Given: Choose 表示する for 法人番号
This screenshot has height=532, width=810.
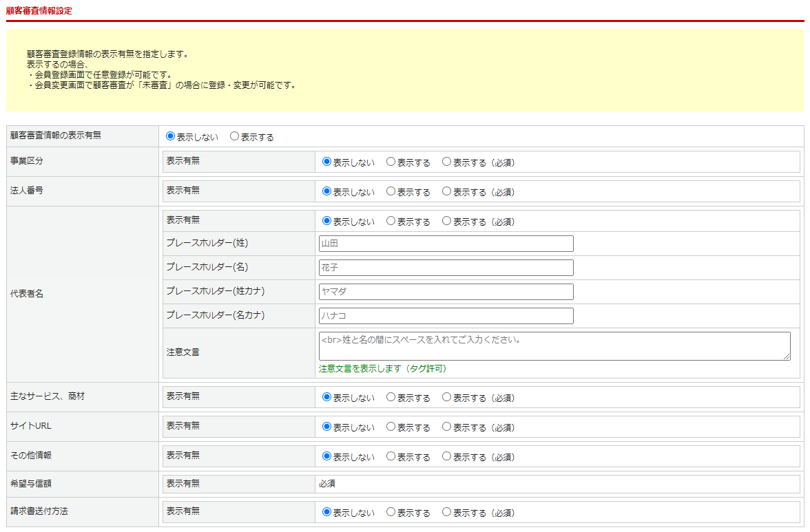Looking at the screenshot, I should click(391, 191).
